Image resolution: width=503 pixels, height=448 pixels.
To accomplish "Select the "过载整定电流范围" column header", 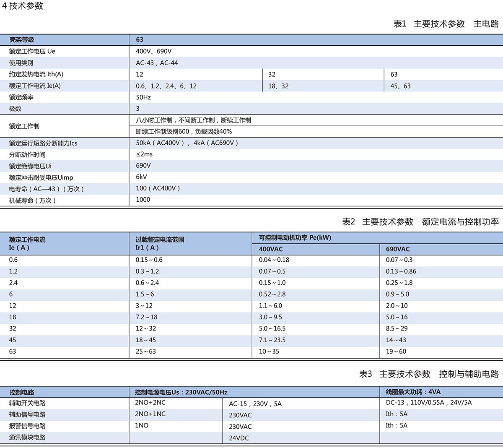I will coord(160,240).
